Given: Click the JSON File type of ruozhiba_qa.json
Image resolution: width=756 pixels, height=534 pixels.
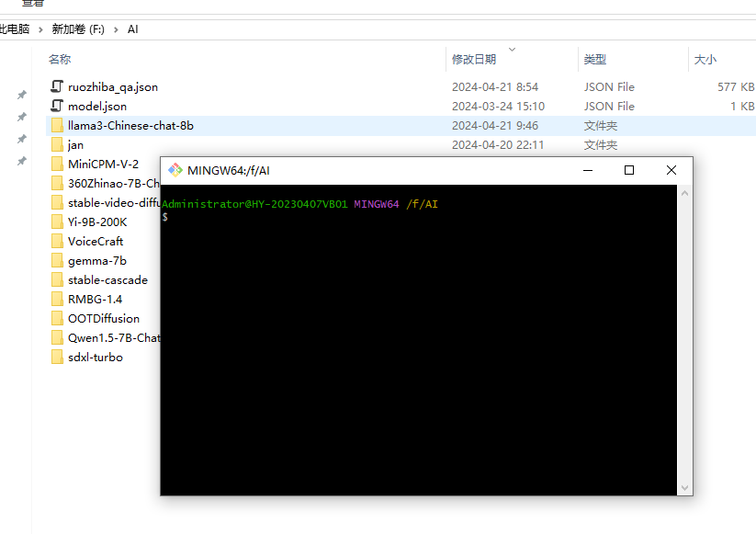Looking at the screenshot, I should [x=609, y=87].
